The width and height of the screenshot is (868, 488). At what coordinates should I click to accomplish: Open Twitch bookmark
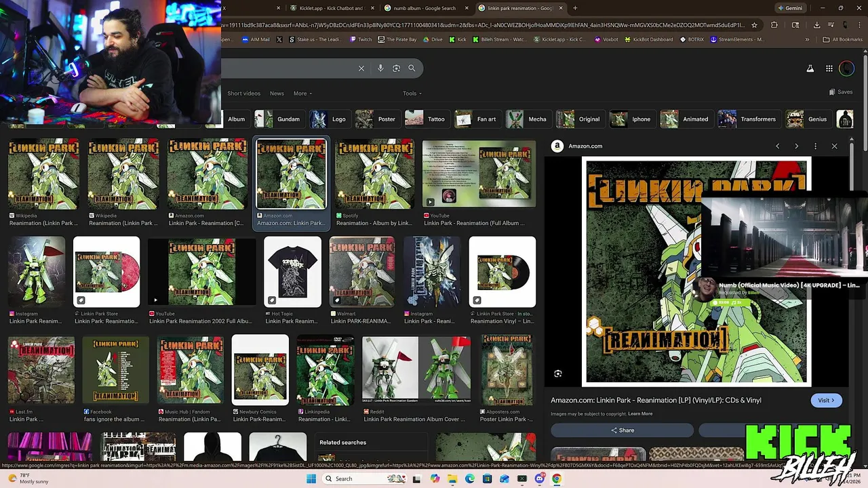(x=361, y=39)
